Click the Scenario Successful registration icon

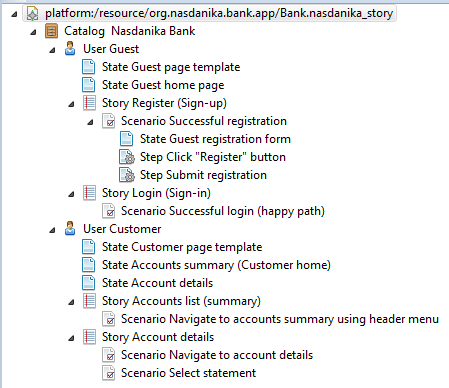tap(108, 121)
